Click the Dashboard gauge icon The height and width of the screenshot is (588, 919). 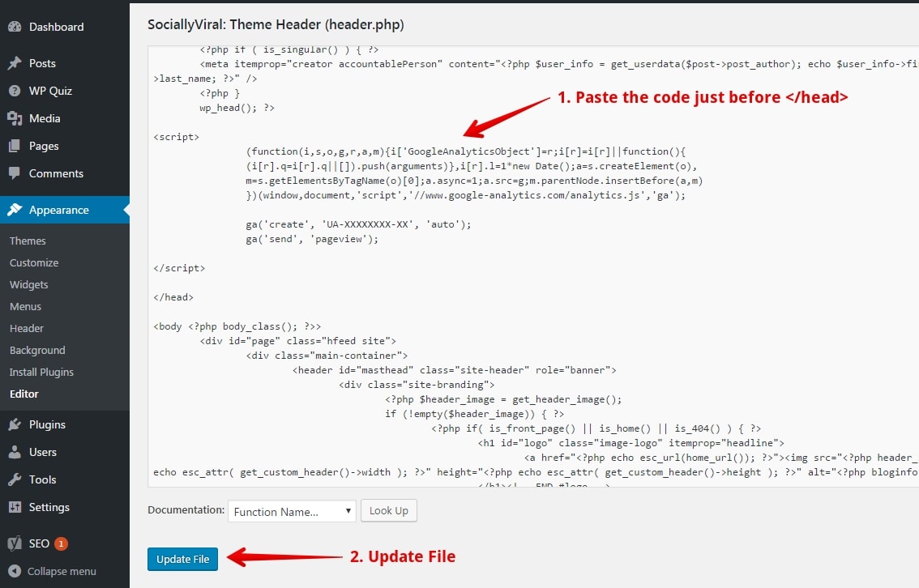[x=15, y=27]
